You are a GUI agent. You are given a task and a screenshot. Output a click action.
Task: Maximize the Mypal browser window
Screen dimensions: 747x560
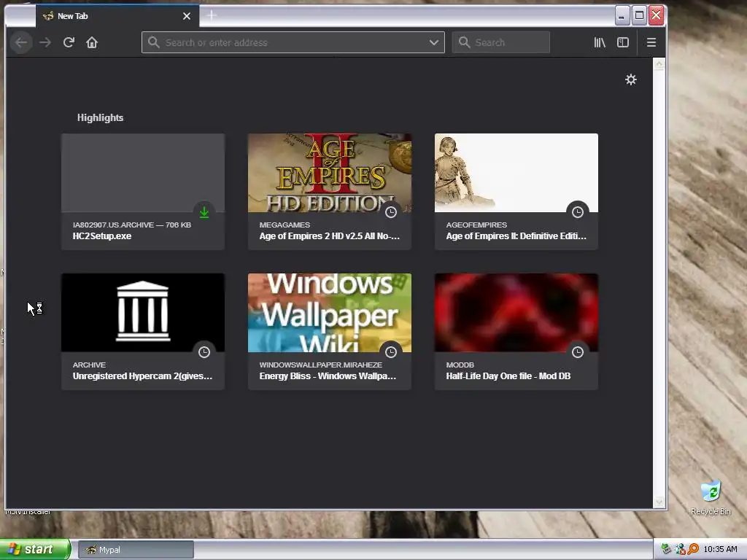click(639, 16)
